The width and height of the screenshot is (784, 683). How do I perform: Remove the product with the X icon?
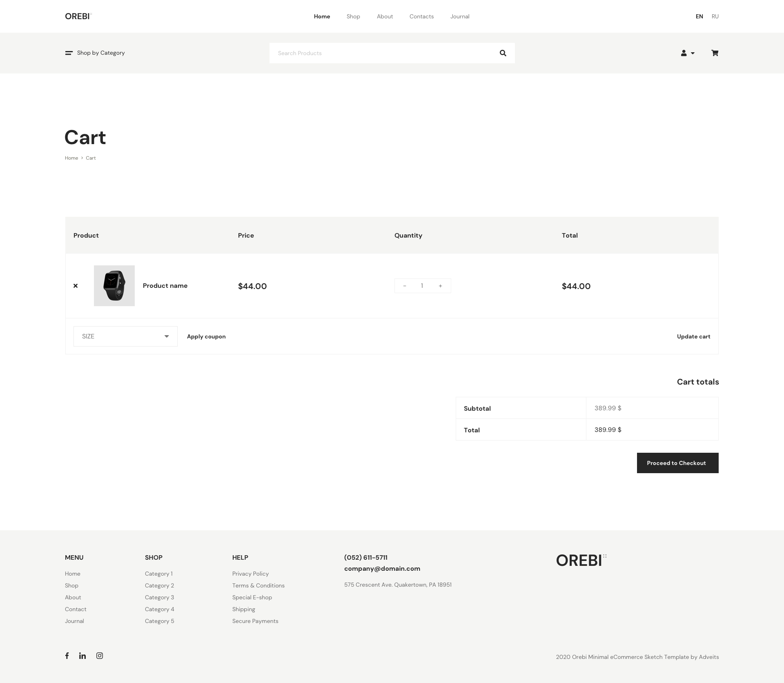(76, 286)
